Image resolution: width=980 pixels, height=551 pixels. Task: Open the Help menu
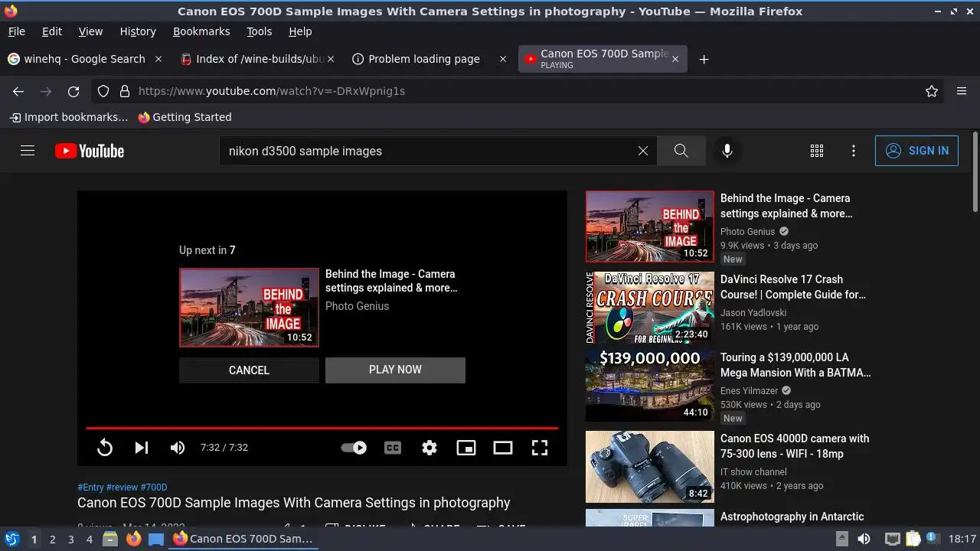300,31
